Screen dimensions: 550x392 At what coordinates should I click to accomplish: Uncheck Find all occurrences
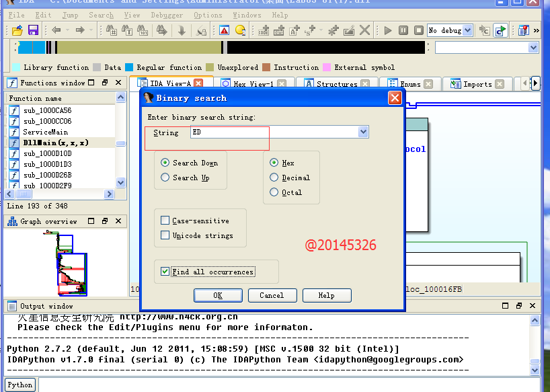click(x=165, y=272)
